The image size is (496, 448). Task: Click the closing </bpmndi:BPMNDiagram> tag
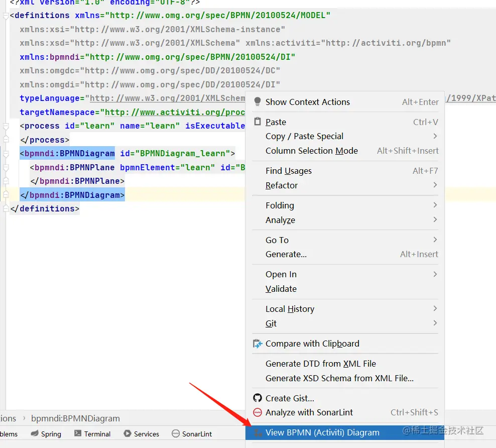[72, 195]
